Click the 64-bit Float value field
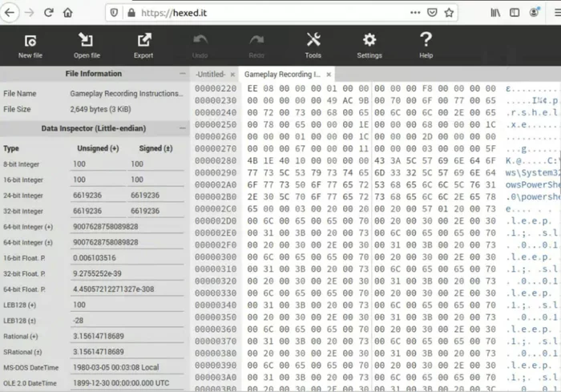This screenshot has height=392, width=561. [x=127, y=289]
